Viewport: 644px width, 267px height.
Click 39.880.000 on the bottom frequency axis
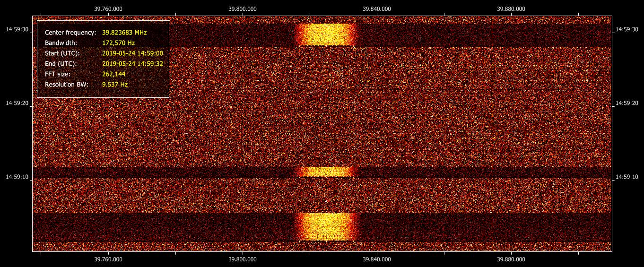(x=511, y=259)
